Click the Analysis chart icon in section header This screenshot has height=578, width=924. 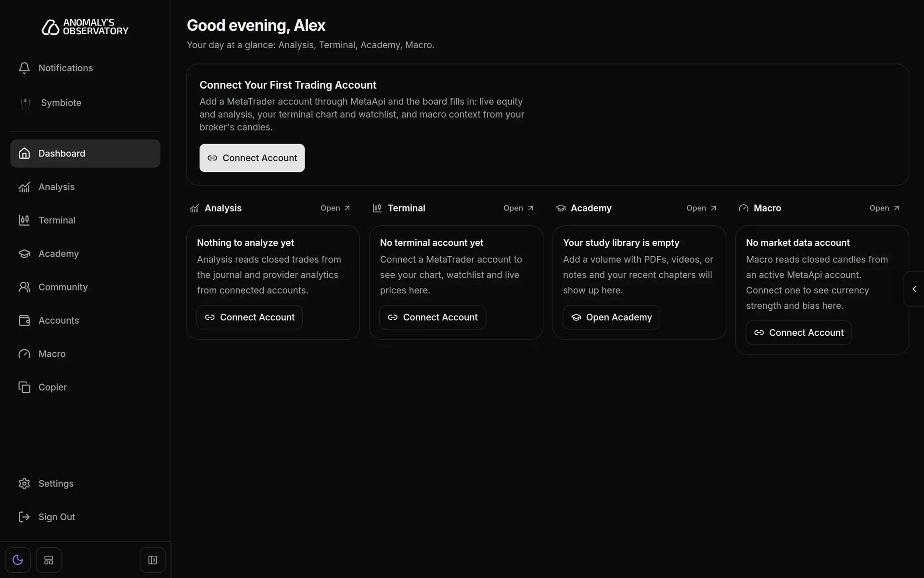click(x=194, y=208)
